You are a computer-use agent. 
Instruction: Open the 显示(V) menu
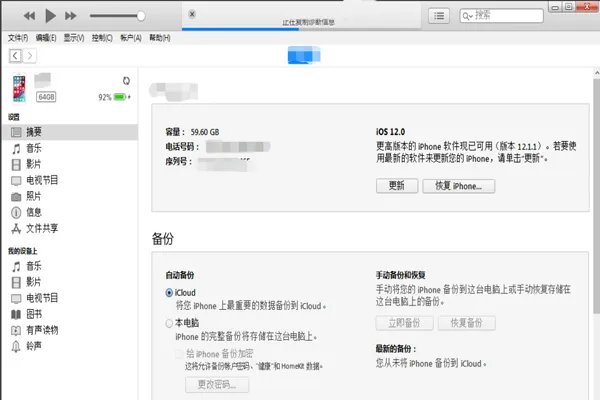74,38
